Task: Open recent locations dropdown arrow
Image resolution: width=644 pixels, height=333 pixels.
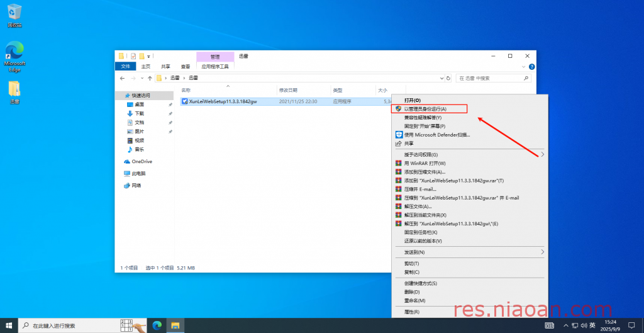Action: pos(142,78)
